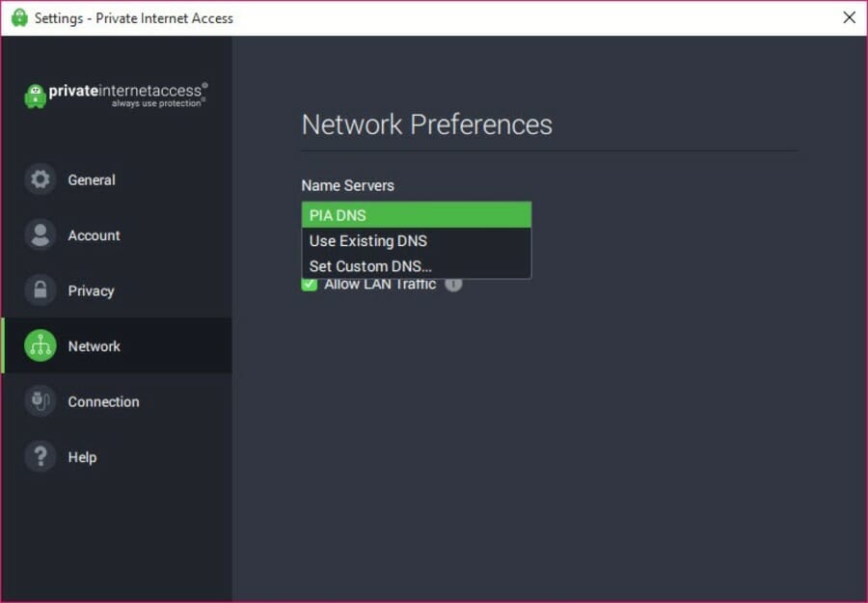Click the PIA icon in the title bar
The width and height of the screenshot is (868, 603).
click(x=19, y=17)
